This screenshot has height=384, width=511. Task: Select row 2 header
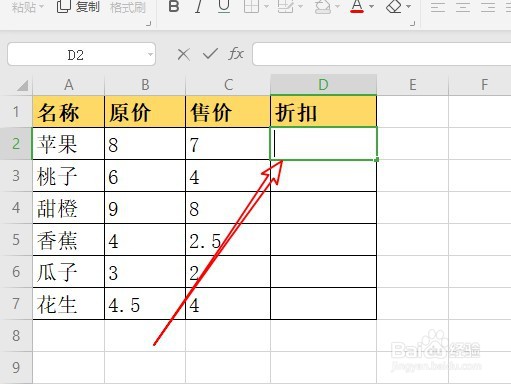16,144
